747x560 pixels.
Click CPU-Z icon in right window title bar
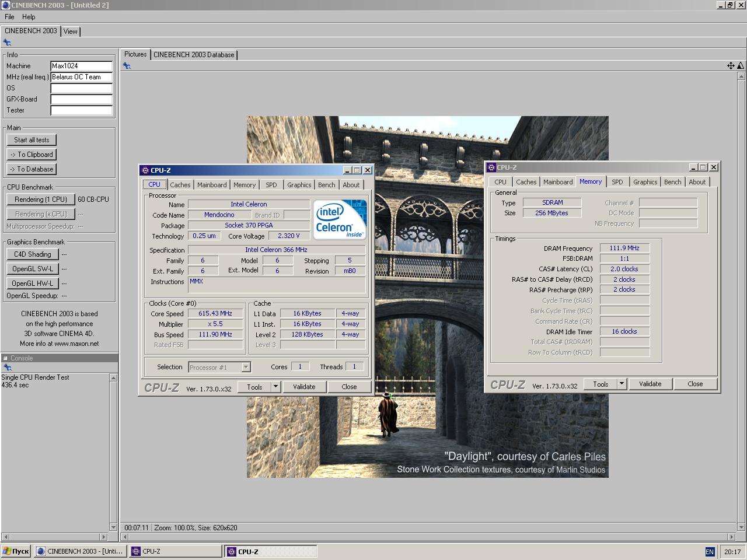pyautogui.click(x=491, y=167)
